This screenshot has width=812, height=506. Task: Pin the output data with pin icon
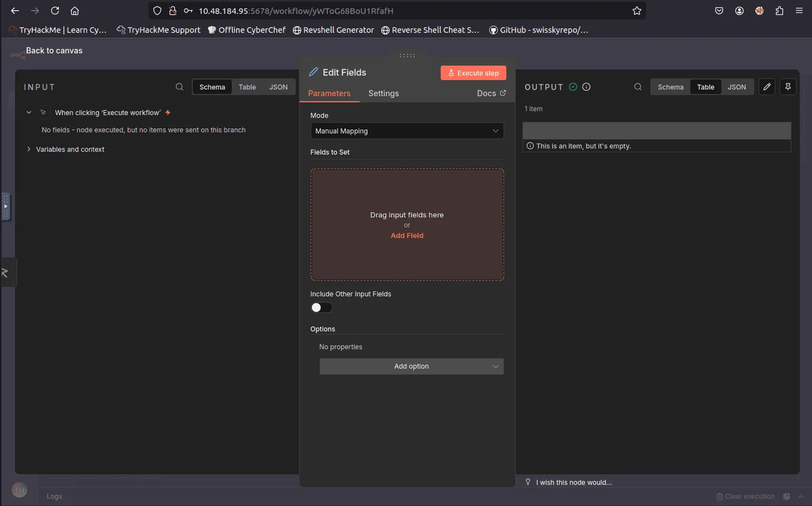(788, 87)
